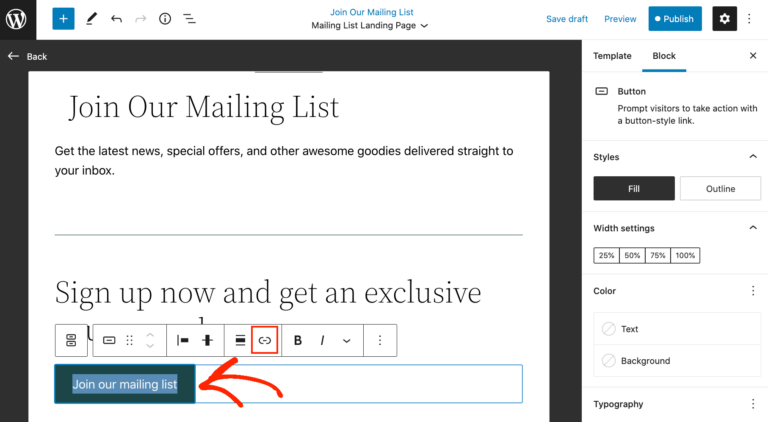
Task: Click the Publish button
Action: (x=675, y=19)
